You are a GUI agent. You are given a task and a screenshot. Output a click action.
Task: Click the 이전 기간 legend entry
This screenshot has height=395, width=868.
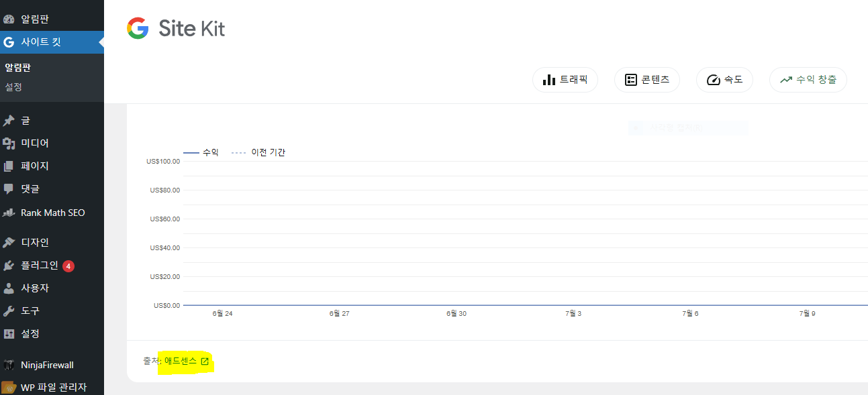(x=258, y=153)
